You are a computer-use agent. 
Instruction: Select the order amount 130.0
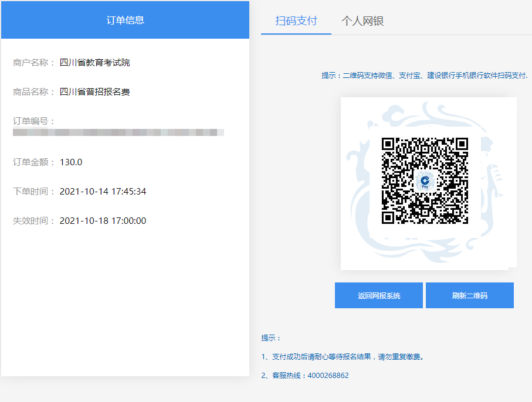click(71, 162)
